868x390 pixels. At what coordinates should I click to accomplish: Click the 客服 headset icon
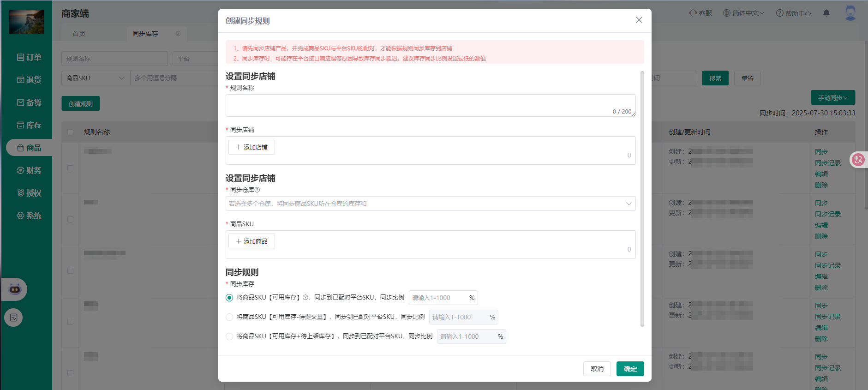click(693, 13)
